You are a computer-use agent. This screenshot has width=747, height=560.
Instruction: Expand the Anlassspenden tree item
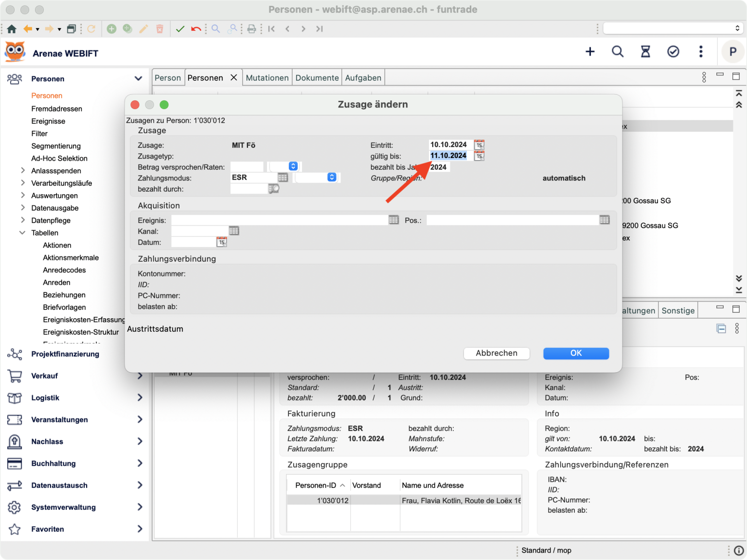(22, 171)
